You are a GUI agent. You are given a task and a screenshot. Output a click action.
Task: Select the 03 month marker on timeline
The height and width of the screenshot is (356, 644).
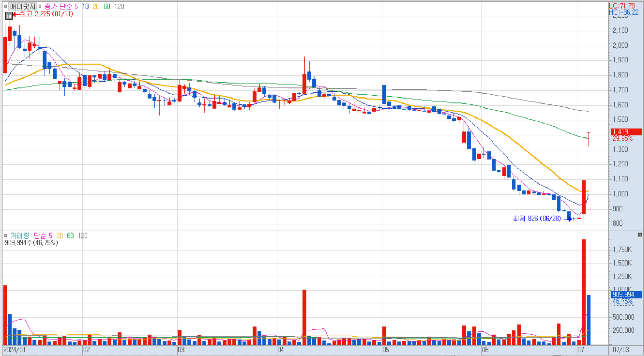tap(181, 350)
